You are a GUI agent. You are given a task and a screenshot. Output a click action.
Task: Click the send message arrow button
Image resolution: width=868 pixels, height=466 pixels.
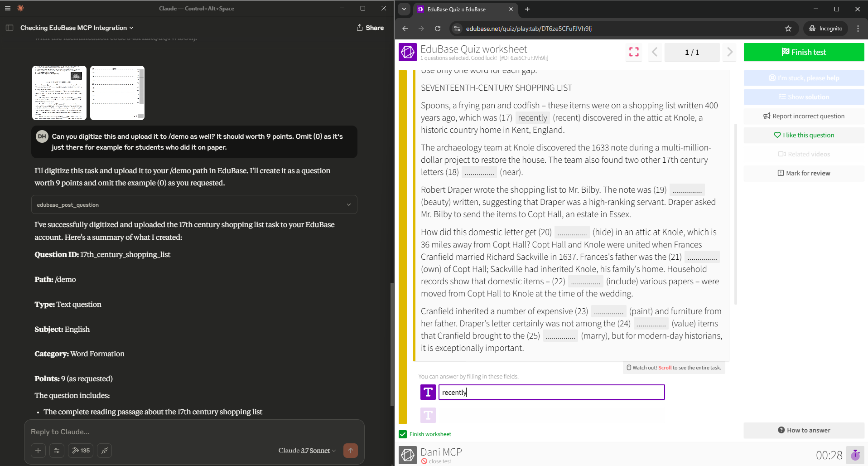tap(351, 451)
